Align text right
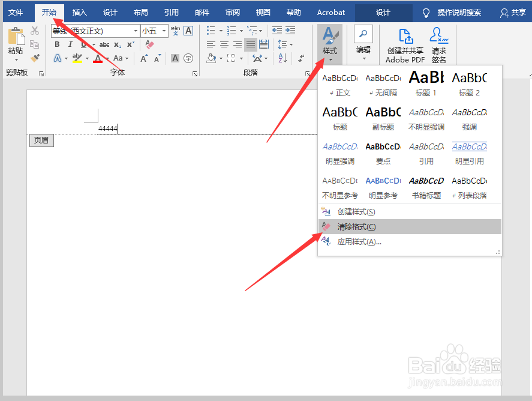This screenshot has height=401, width=532. 237,44
